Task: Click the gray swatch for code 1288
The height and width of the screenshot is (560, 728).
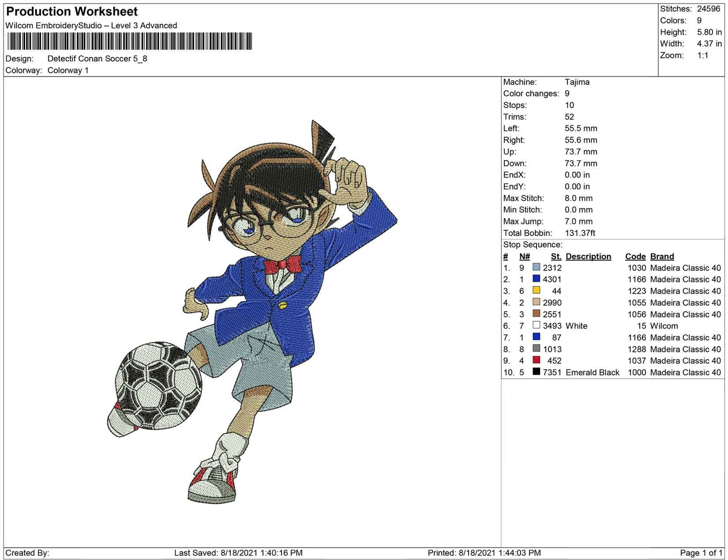Action: tap(536, 348)
